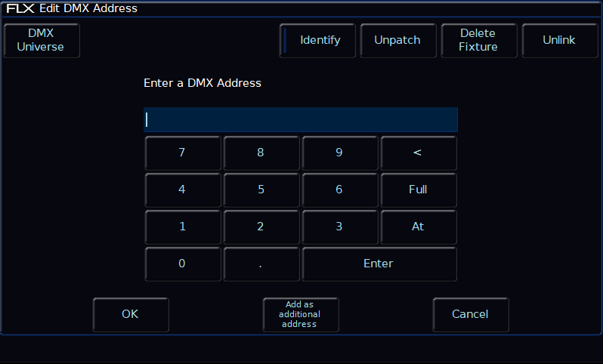The image size is (603, 364).
Task: Select Delete Fixture
Action: (x=479, y=40)
